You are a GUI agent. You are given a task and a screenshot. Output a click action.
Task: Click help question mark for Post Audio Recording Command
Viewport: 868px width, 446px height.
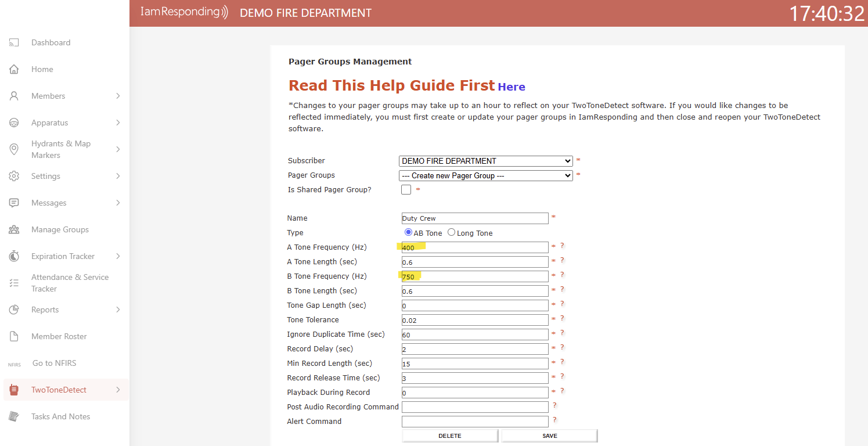554,405
